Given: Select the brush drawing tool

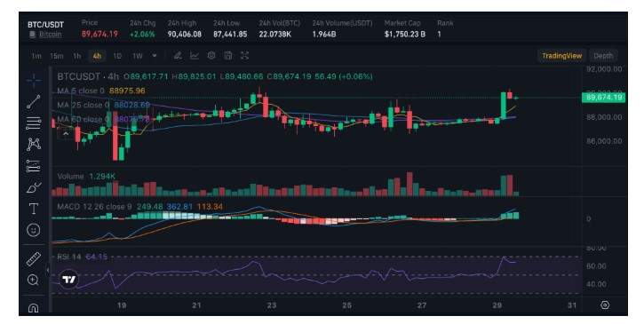Looking at the screenshot, I should point(34,187).
